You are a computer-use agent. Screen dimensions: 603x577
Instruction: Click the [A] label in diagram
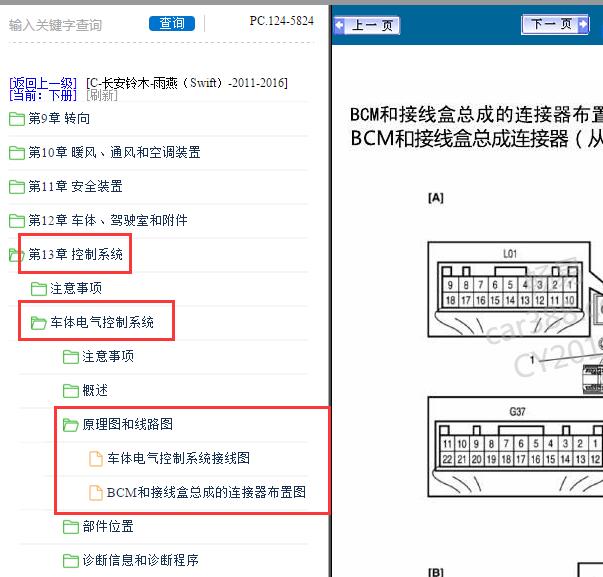point(436,198)
